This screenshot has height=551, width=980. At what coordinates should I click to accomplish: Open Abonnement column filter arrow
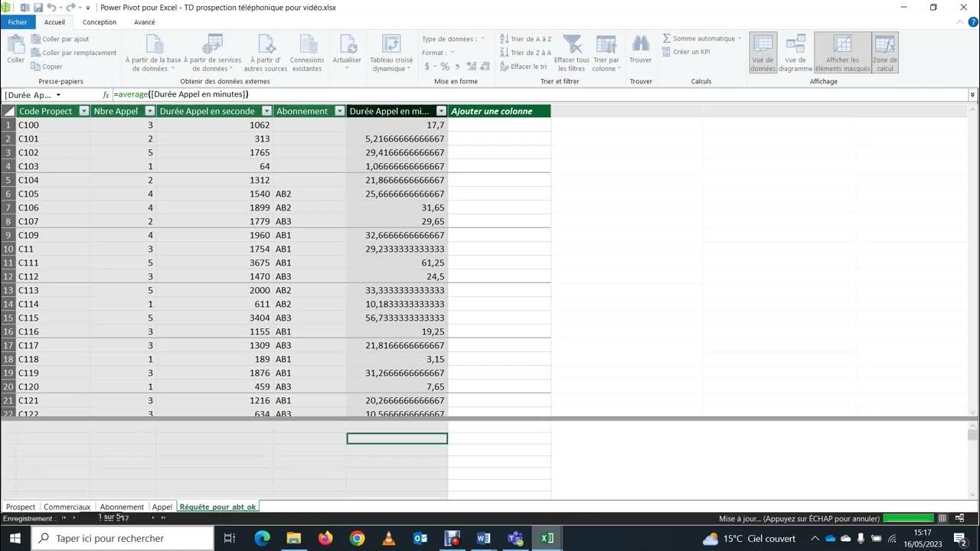pos(340,111)
